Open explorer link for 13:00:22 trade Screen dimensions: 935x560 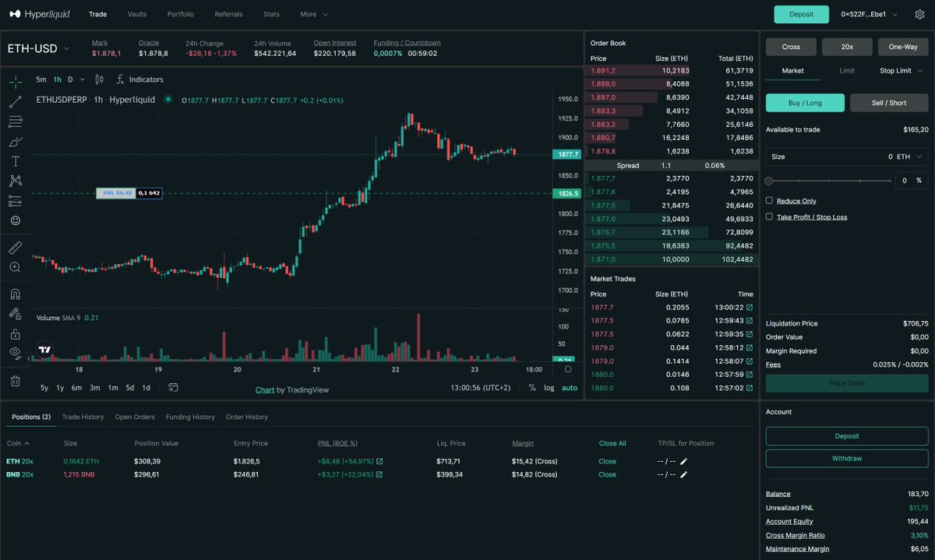tap(750, 308)
